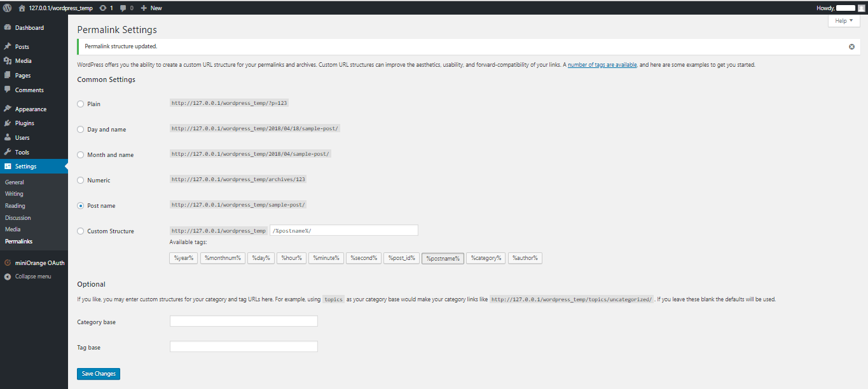Screen dimensions: 868x389
Task: Expand the Help dropdown tab
Action: click(843, 21)
